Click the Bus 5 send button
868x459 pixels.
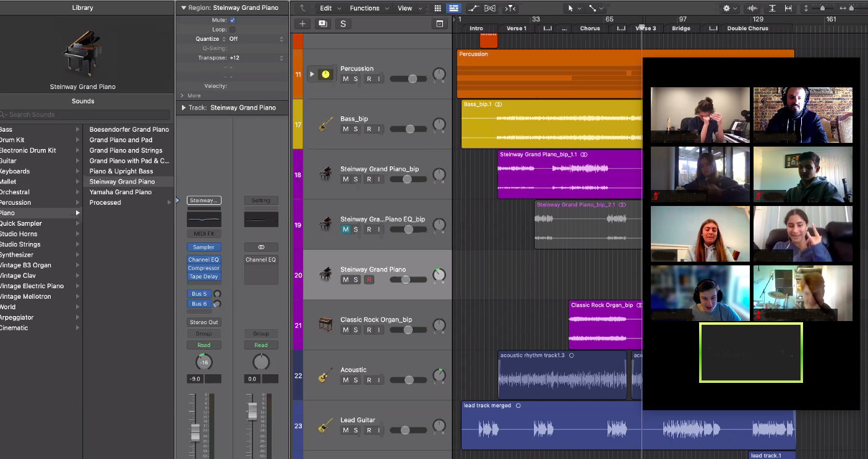click(199, 294)
